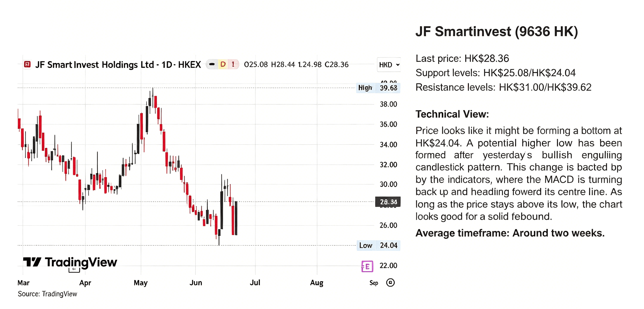The width and height of the screenshot is (644, 309).
Task: Click the Source: TradingView caption
Action: tap(47, 294)
